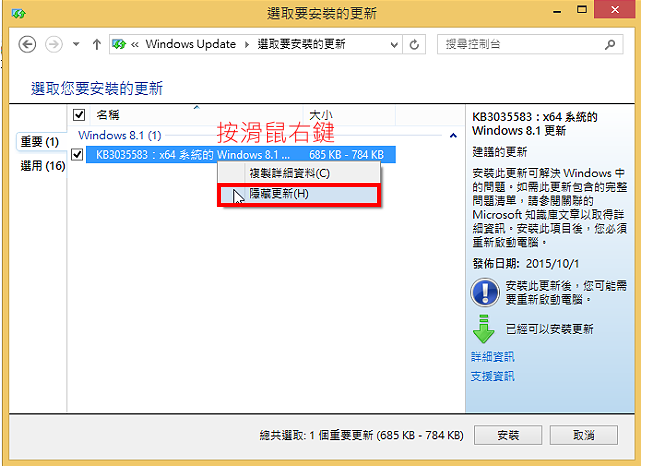Click the 選取您要安裝的更新 heading

click(x=97, y=88)
